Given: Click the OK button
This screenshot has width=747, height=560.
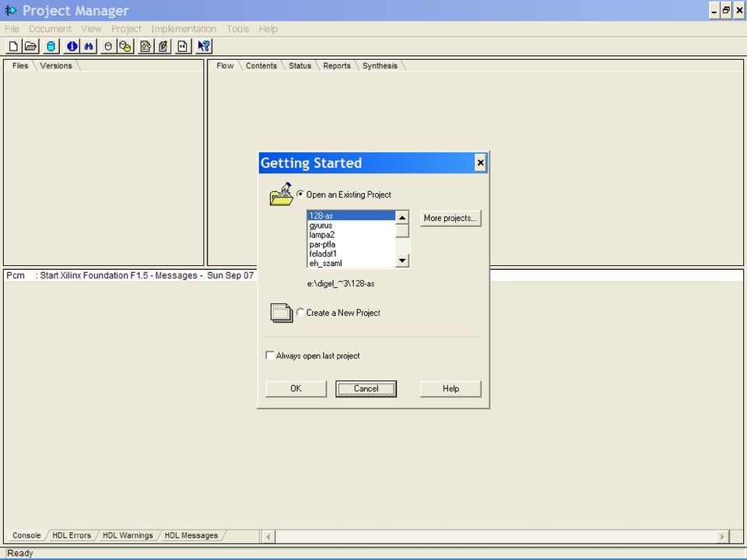Looking at the screenshot, I should click(x=296, y=389).
